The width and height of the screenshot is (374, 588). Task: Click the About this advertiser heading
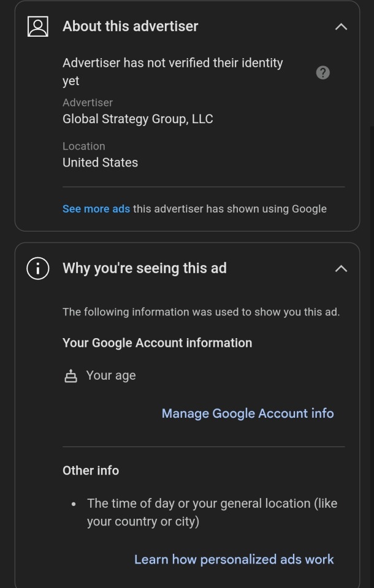click(x=131, y=26)
